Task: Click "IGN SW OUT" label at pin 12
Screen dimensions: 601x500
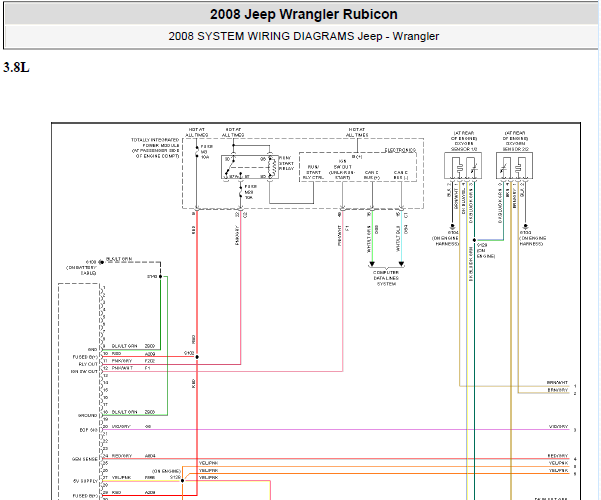Action: coord(84,372)
